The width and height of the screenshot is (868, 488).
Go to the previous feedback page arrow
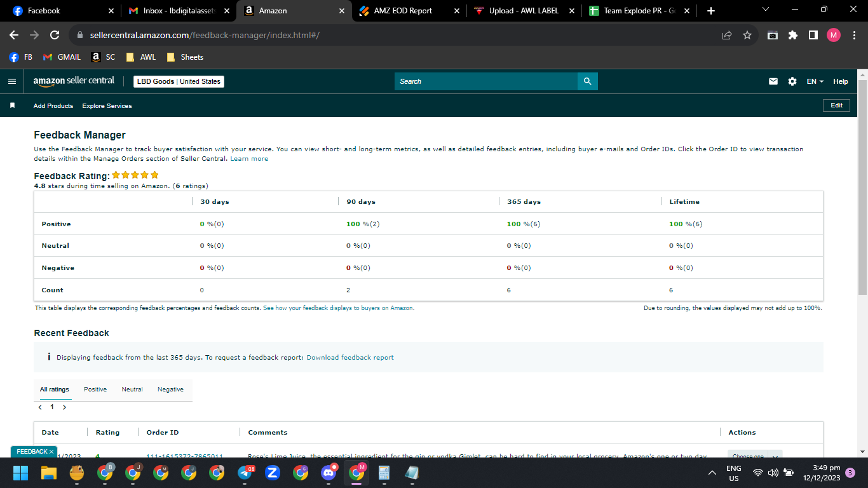(40, 407)
